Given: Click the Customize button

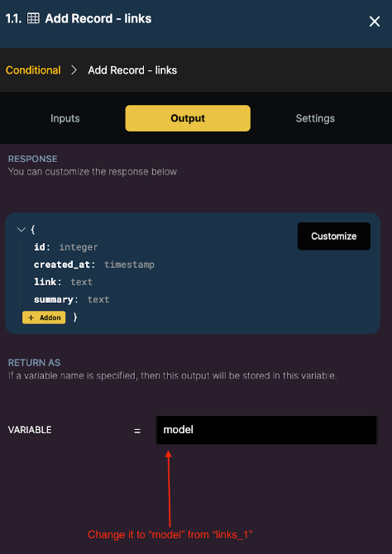Looking at the screenshot, I should pyautogui.click(x=334, y=236).
